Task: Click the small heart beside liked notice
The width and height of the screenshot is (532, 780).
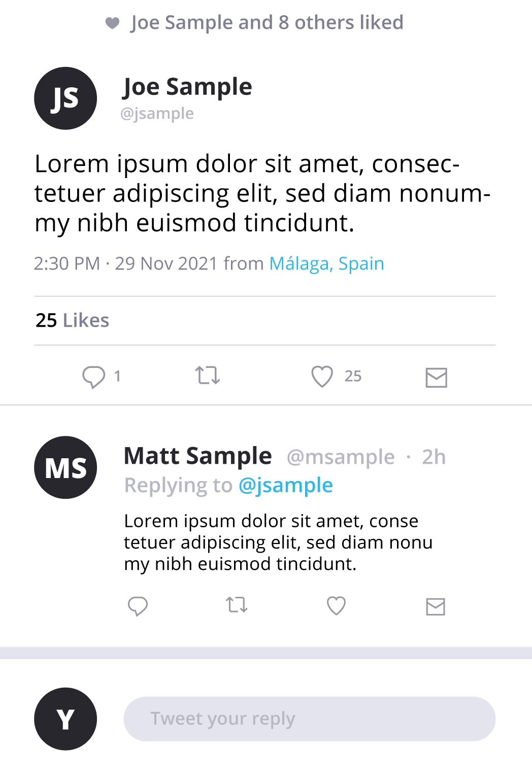Action: pos(112,23)
